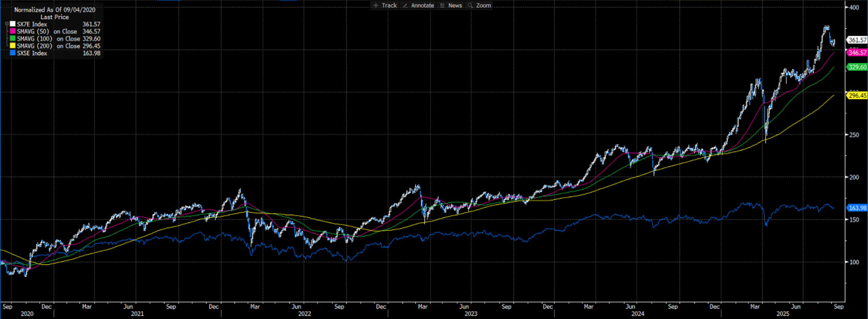Click the yellow SMAVG (200) legend swatch

point(13,46)
